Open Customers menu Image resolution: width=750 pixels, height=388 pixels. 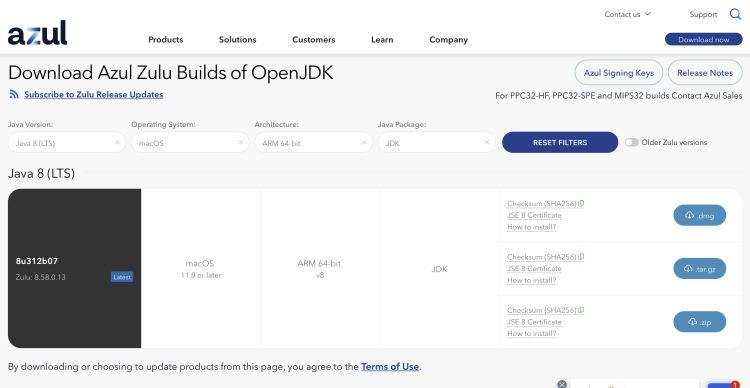(x=314, y=40)
